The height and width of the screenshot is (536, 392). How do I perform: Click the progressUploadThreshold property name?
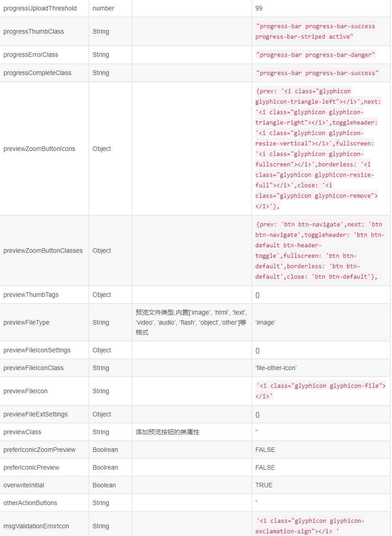pyautogui.click(x=40, y=8)
